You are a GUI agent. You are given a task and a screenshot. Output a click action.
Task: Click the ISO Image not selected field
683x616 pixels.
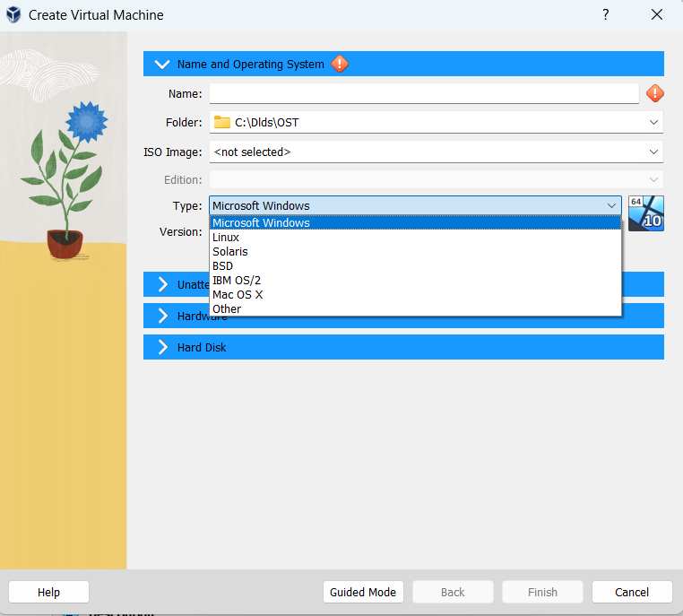tap(437, 152)
